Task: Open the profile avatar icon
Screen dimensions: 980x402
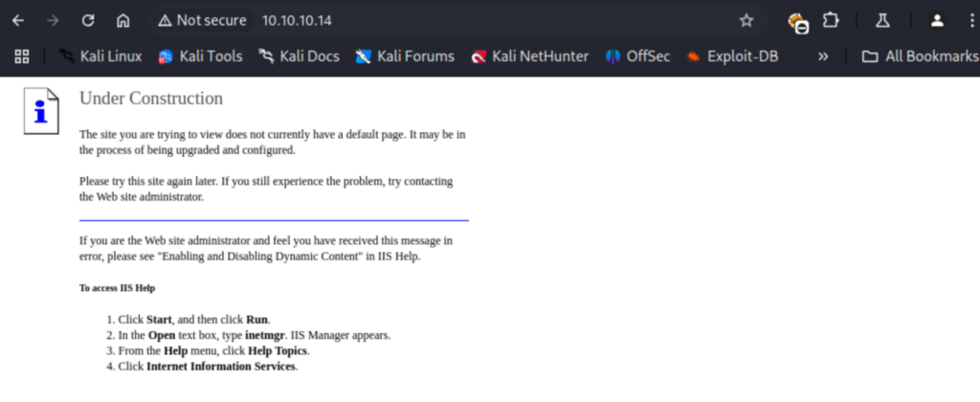Action: click(937, 21)
